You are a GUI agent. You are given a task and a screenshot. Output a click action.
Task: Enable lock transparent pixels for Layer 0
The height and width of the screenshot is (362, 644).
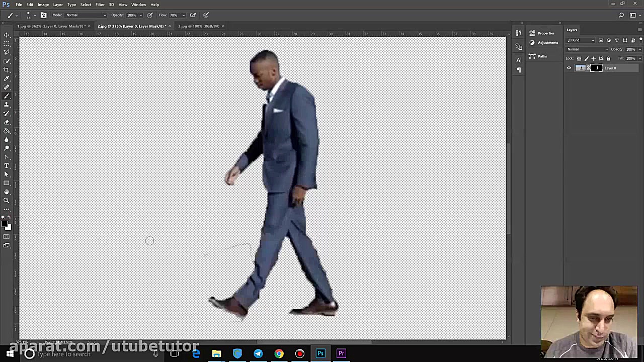(x=579, y=58)
